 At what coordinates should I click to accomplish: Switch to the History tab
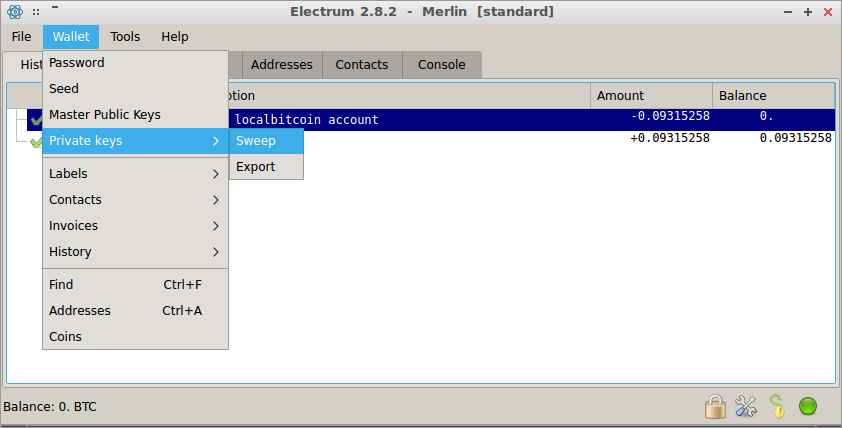point(24,64)
